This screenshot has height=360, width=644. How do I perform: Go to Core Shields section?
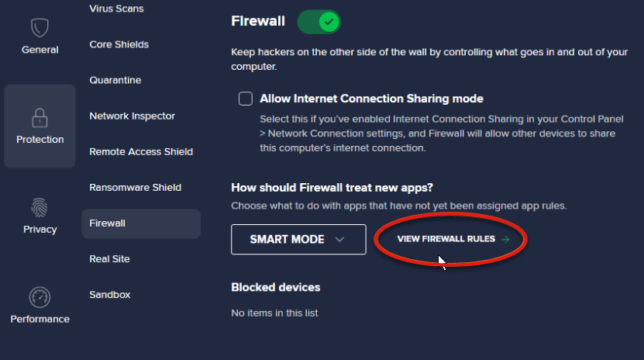tap(119, 44)
